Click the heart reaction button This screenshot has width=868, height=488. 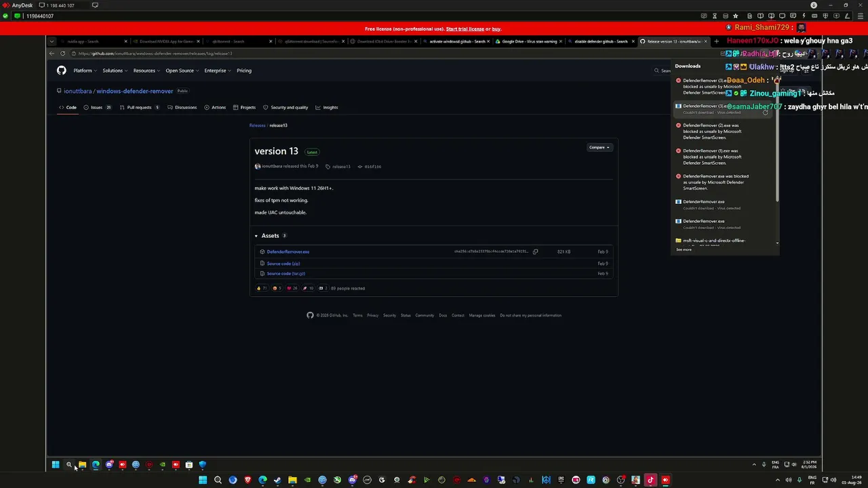(292, 288)
